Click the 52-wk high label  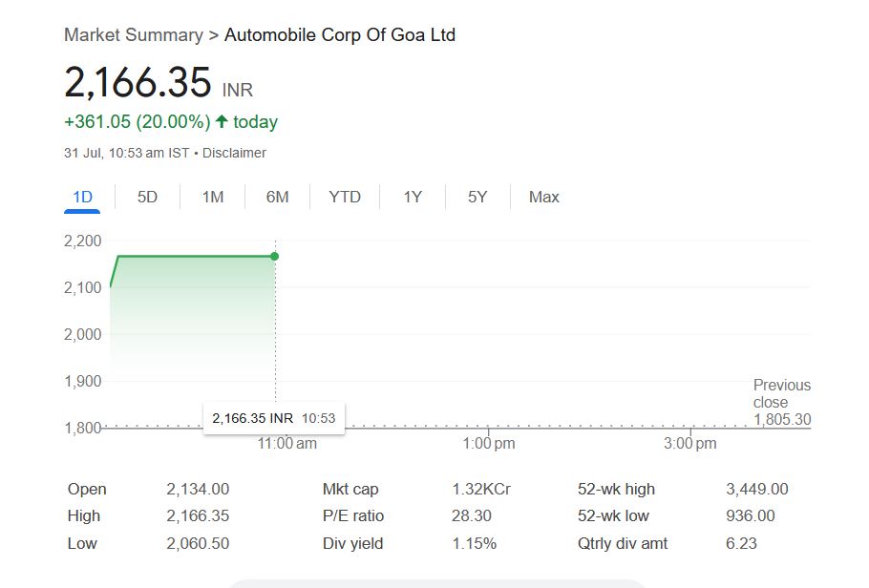616,490
